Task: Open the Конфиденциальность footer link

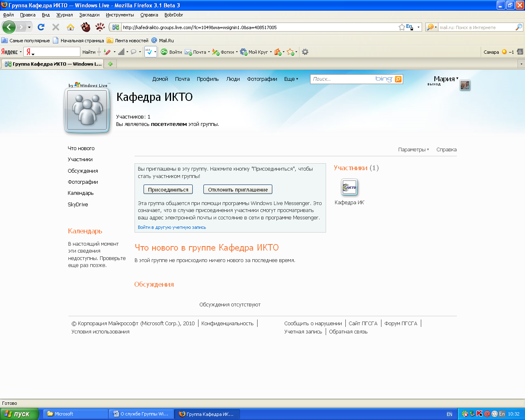Action: (x=228, y=324)
